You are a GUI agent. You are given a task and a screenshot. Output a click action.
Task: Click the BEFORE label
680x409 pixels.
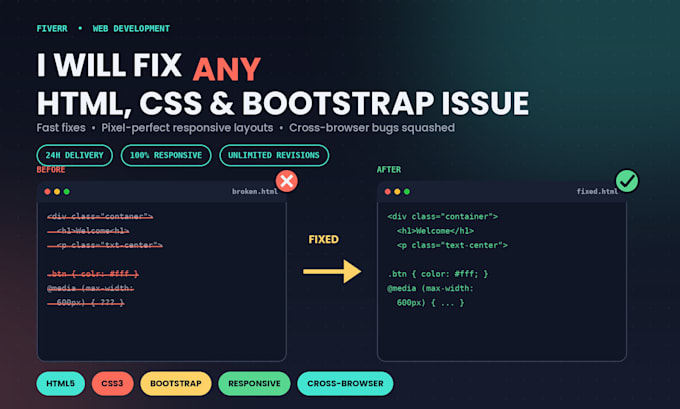[51, 170]
